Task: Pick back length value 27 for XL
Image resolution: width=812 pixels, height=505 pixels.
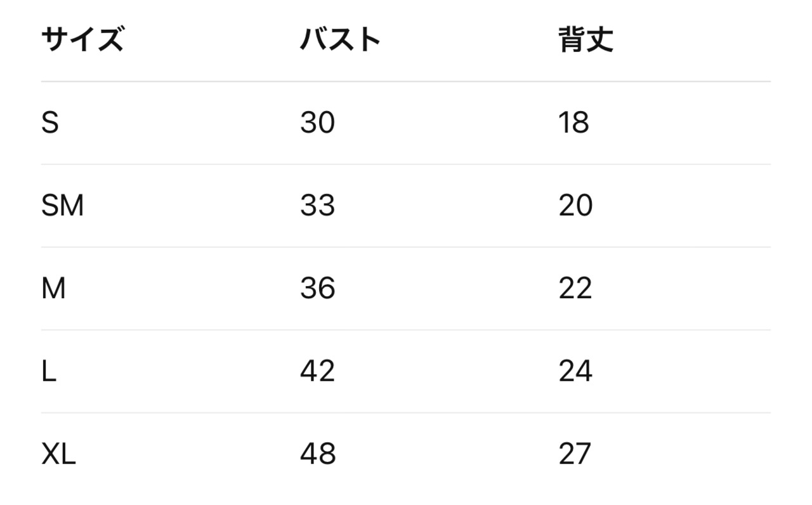Action: coord(575,454)
